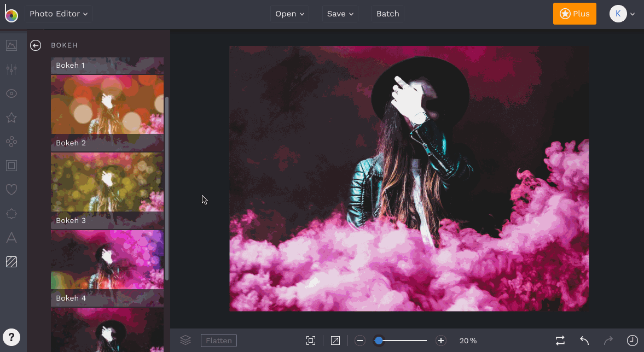The width and height of the screenshot is (644, 352).
Task: Open the Open menu dropdown
Action: point(289,14)
